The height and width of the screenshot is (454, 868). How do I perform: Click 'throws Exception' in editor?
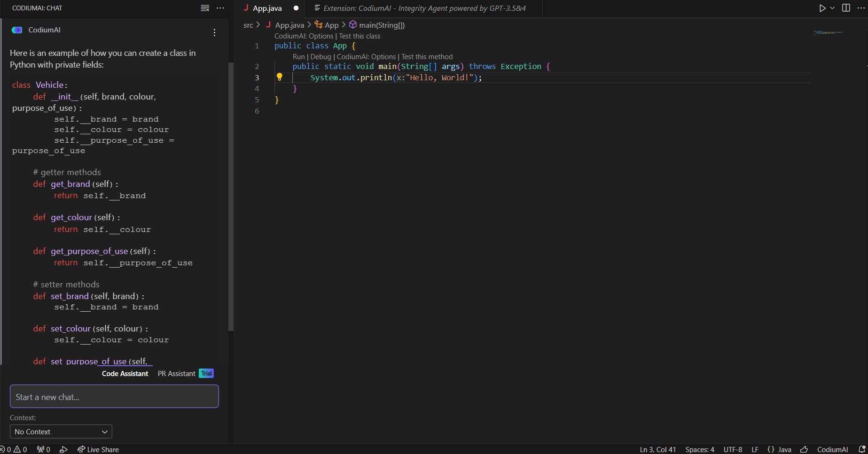click(505, 66)
